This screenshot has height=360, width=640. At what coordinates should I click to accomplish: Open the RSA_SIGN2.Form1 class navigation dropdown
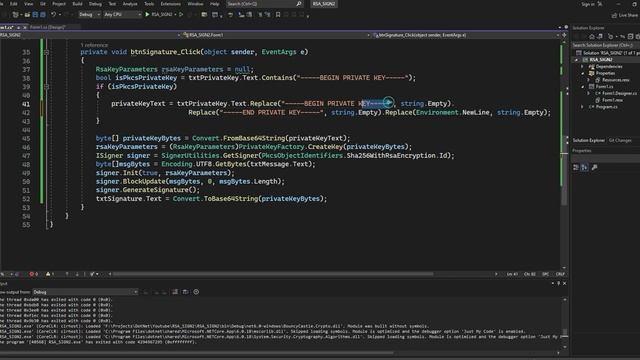pos(276,35)
